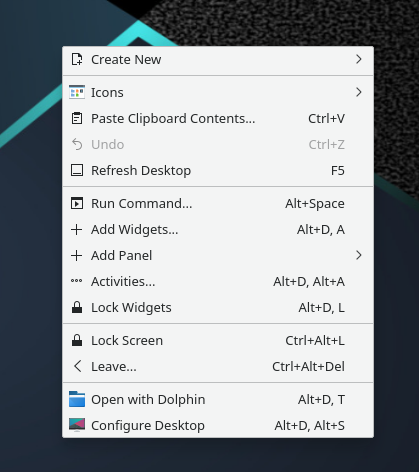
Task: Open Configure Desktop entry
Action: click(218, 425)
